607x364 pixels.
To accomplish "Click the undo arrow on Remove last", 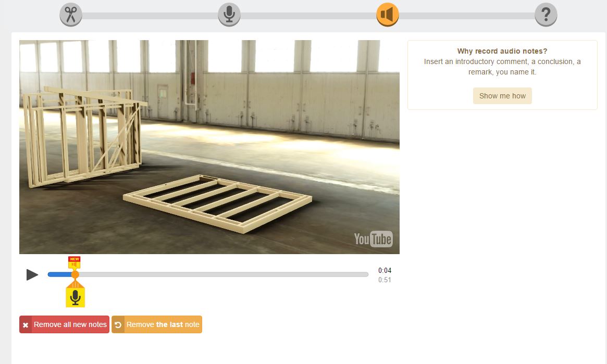I will [118, 324].
